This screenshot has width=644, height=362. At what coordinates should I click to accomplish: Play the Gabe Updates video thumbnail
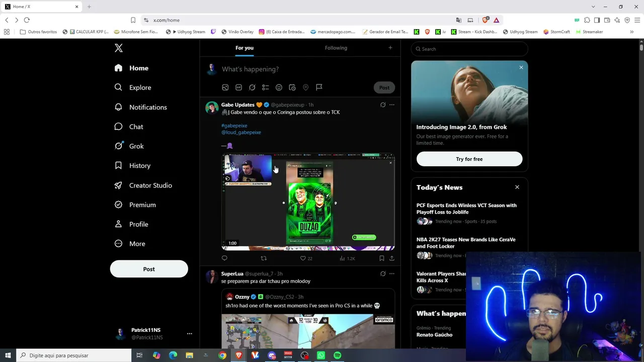[308, 202]
